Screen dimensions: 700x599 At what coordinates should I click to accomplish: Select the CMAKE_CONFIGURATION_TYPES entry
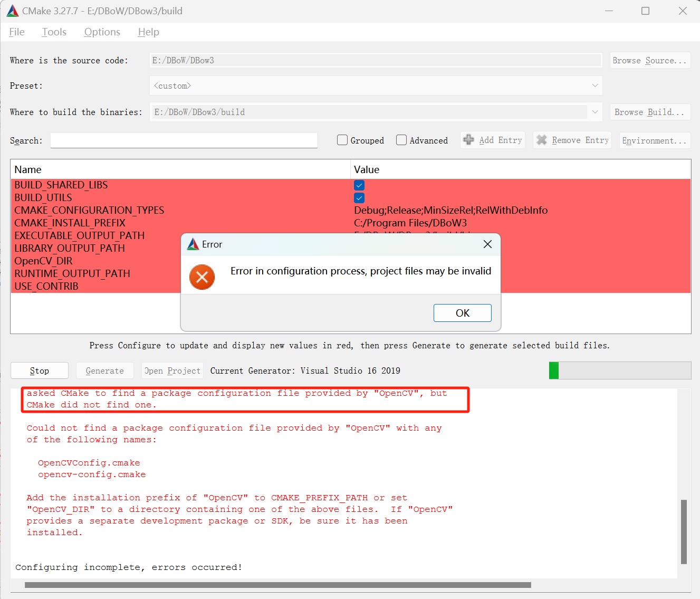pyautogui.click(x=89, y=211)
